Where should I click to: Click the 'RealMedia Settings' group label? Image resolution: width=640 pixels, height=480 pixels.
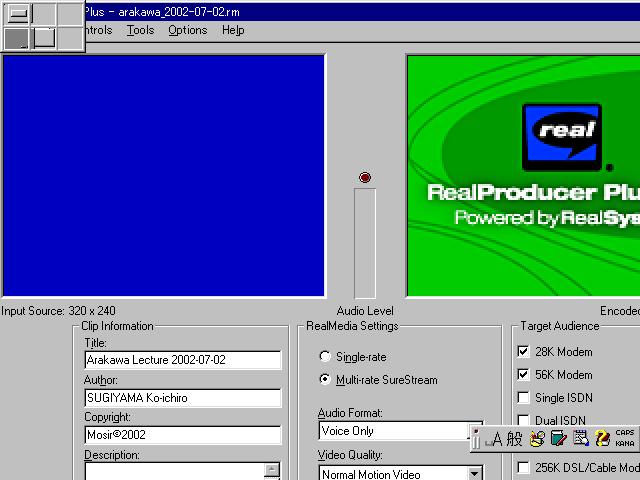[352, 326]
